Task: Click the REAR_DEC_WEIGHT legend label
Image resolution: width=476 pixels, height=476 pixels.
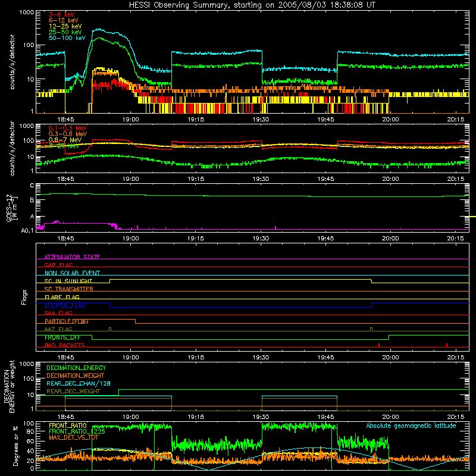Action: 73,392
